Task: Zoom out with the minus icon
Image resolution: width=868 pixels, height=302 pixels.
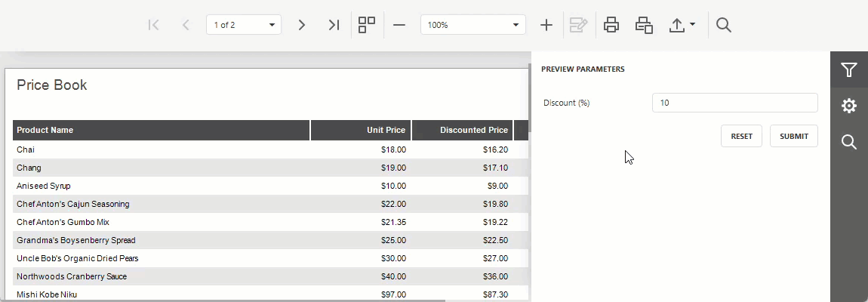Action: point(399,25)
